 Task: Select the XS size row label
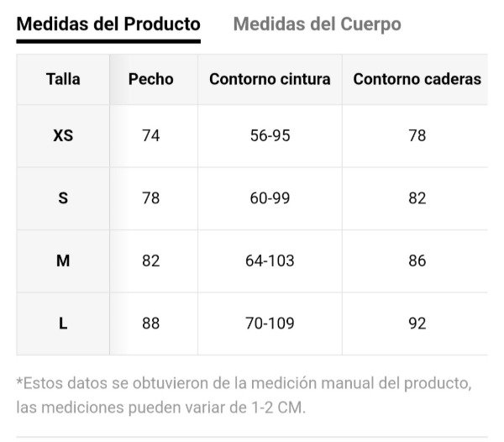[63, 135]
